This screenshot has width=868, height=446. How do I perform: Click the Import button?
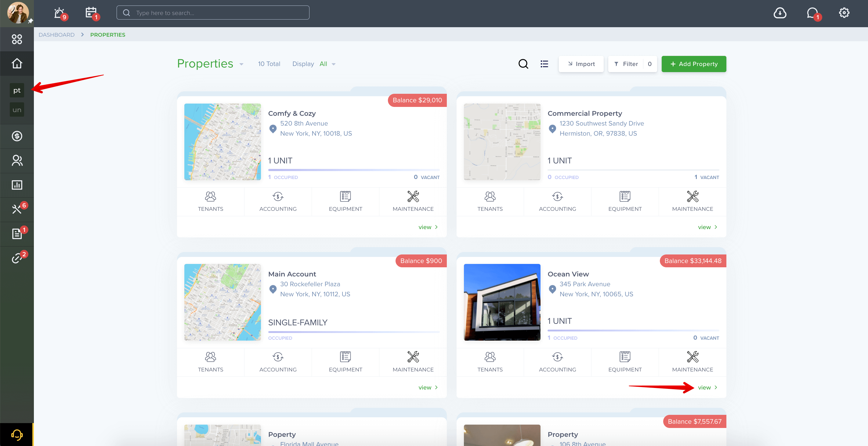pyautogui.click(x=581, y=64)
